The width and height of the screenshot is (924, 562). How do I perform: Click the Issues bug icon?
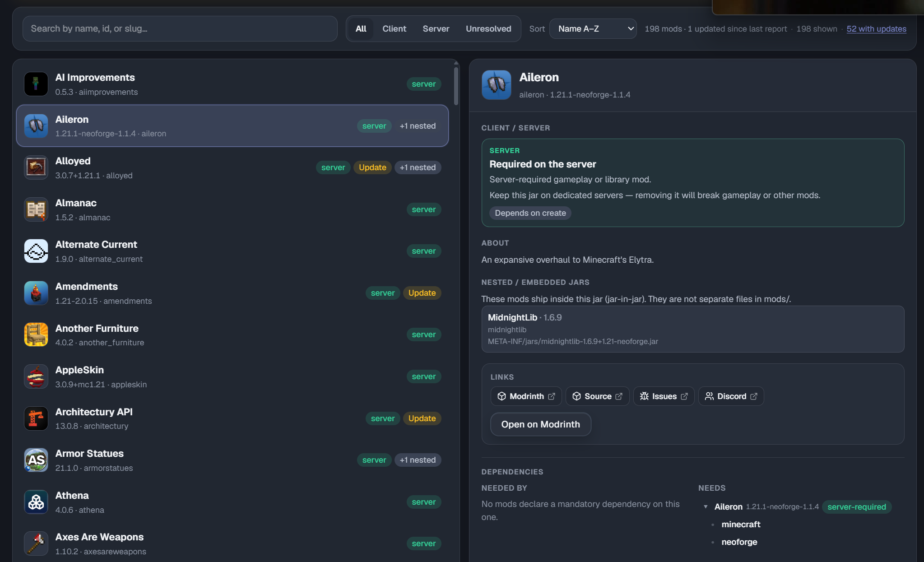click(644, 396)
